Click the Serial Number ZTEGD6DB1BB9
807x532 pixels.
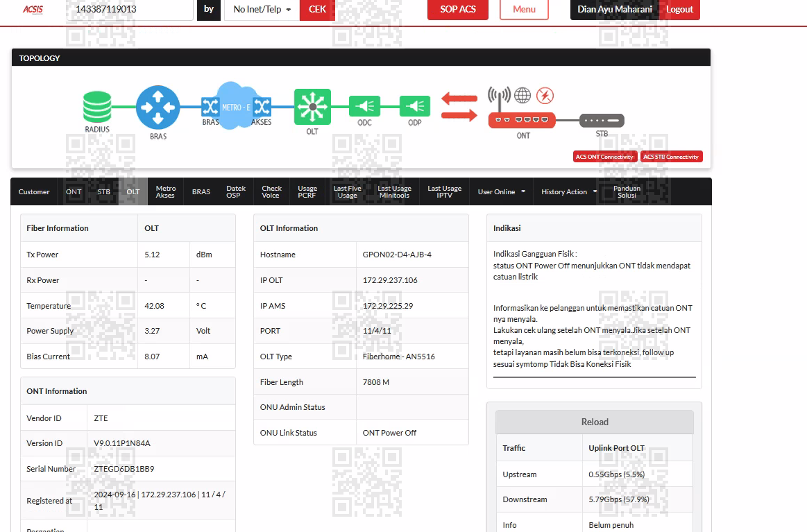click(x=124, y=469)
